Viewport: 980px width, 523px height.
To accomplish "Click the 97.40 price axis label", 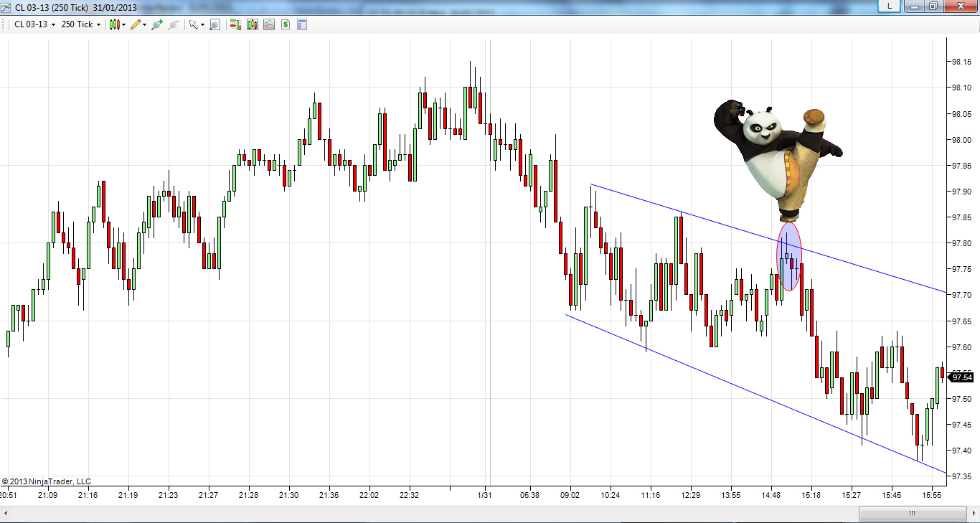I will [x=961, y=451].
